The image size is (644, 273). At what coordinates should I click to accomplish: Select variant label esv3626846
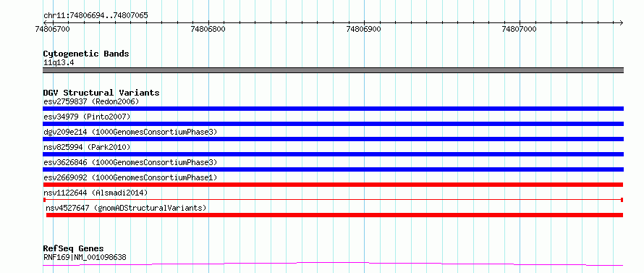pos(130,162)
